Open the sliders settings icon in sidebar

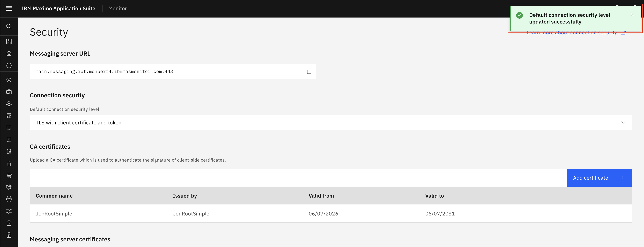[x=9, y=211]
